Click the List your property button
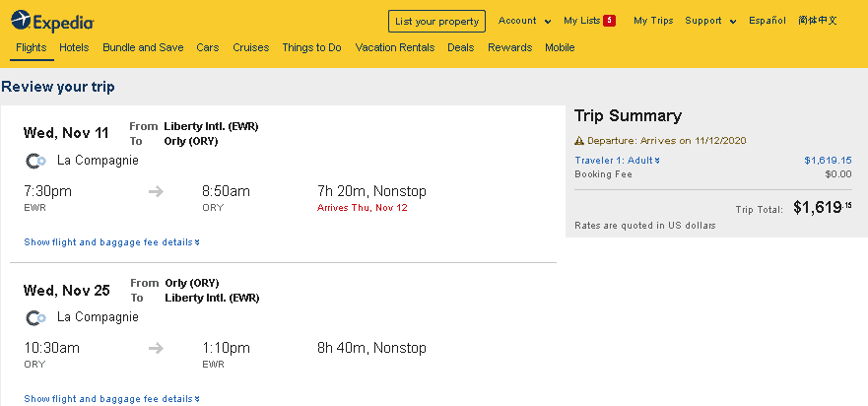The width and height of the screenshot is (868, 406). (x=436, y=21)
